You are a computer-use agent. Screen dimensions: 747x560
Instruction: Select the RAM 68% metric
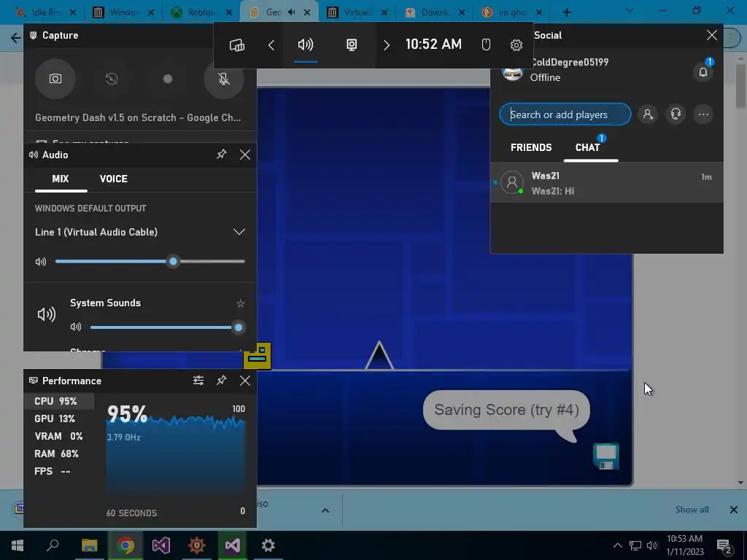pos(59,454)
